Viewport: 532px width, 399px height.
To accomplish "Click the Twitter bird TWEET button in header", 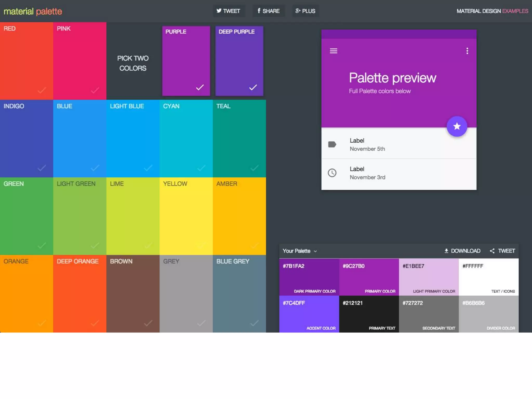I will (228, 11).
